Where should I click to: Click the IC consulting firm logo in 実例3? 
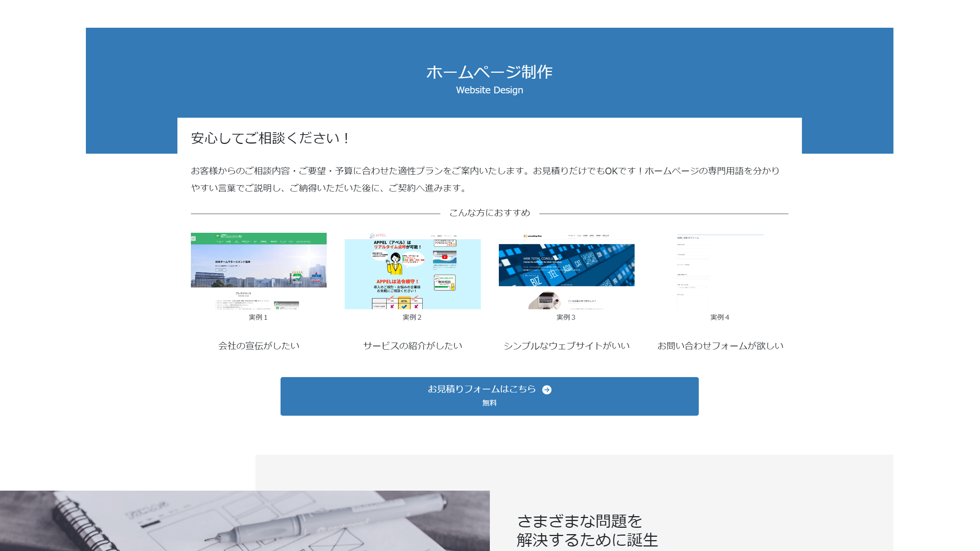(533, 236)
